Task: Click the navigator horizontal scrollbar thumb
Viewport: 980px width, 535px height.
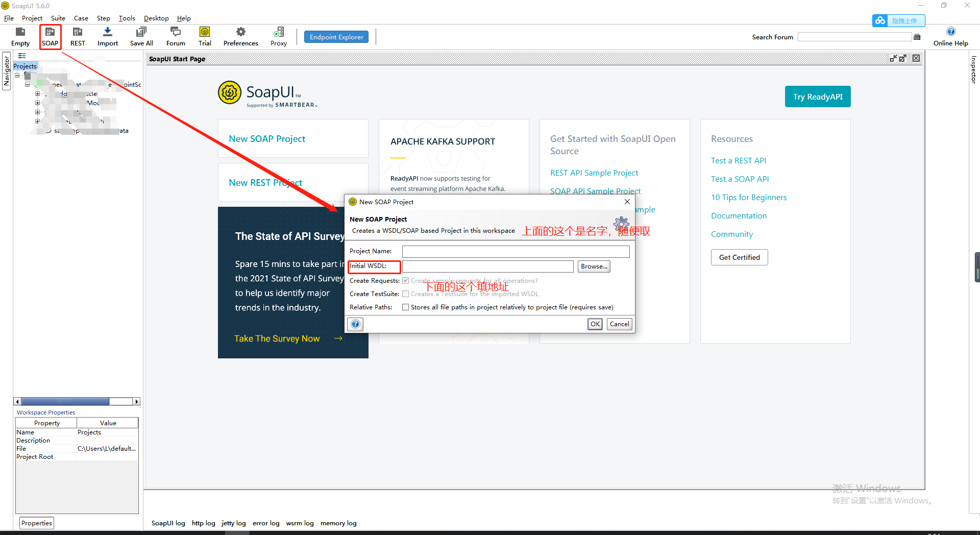Action: [65, 402]
